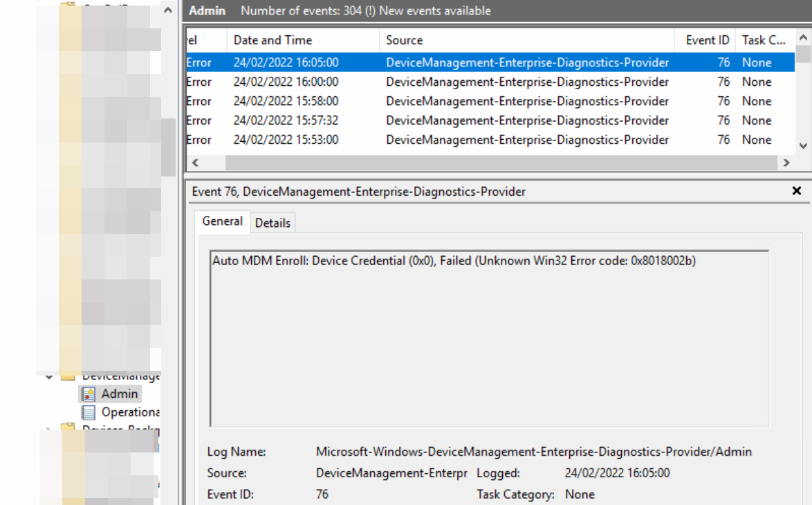The width and height of the screenshot is (812, 505).
Task: Sort by Event ID column header
Action: (x=705, y=40)
